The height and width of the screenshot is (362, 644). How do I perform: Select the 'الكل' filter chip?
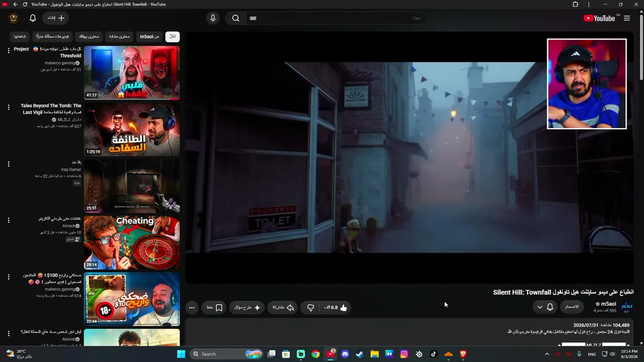173,36
